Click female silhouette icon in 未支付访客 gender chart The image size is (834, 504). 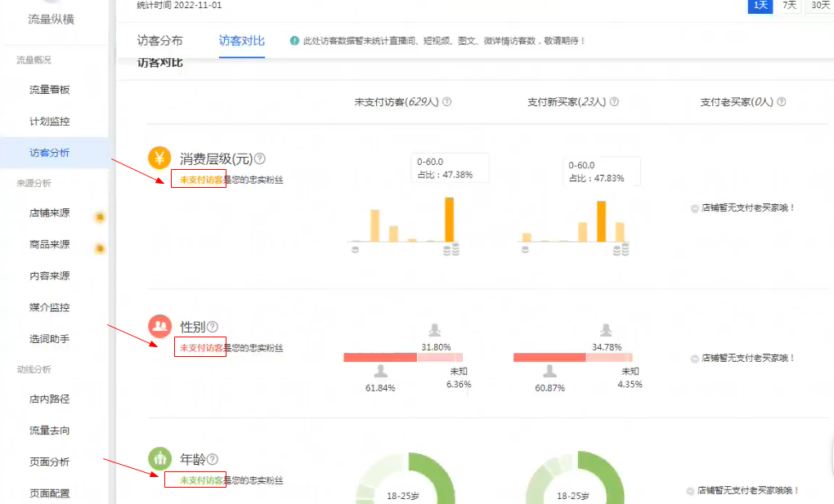tap(435, 330)
